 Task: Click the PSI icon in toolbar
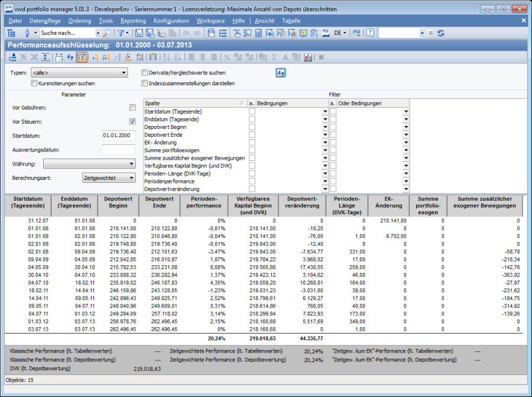click(x=325, y=33)
